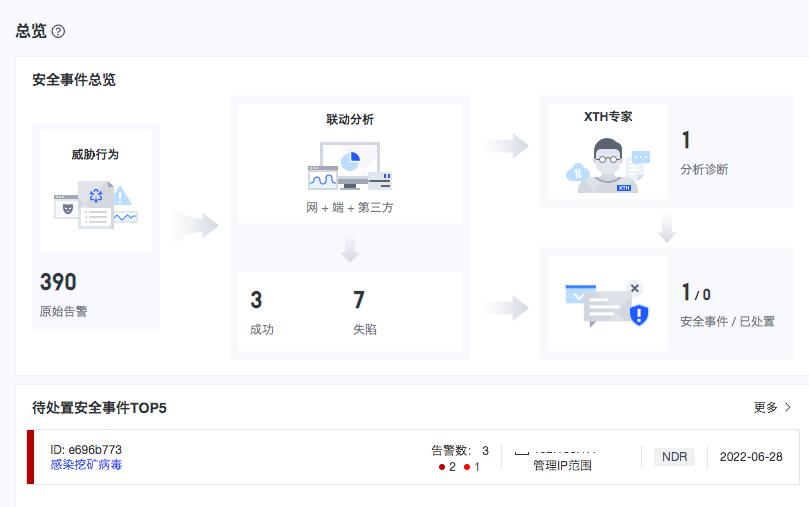
Task: Click the 联动分析 monitor chart icon
Action: (349, 167)
